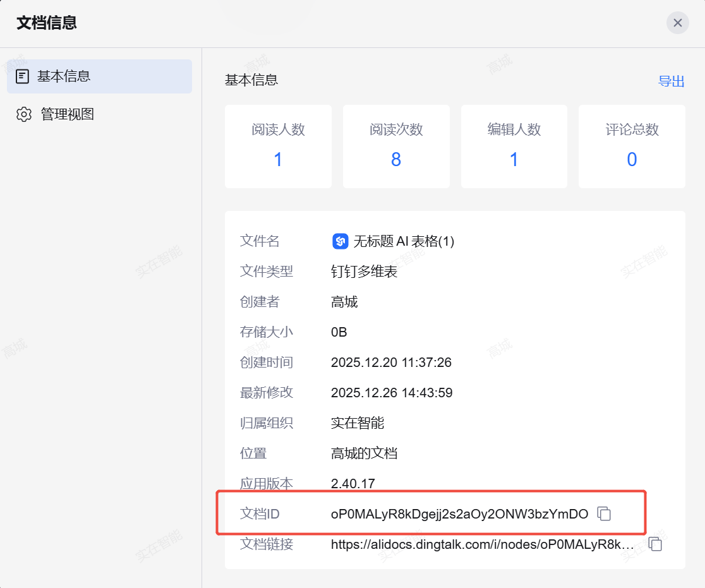Select the 阅读次数 card showing 8
Image resolution: width=705 pixels, height=588 pixels.
tap(396, 147)
